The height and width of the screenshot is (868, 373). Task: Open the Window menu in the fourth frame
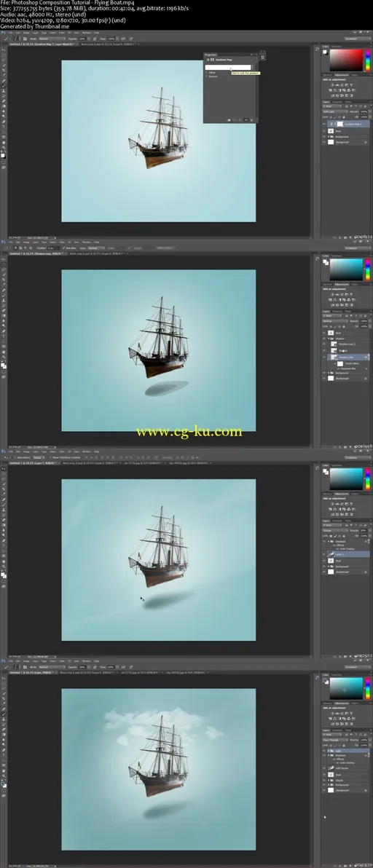point(87,661)
